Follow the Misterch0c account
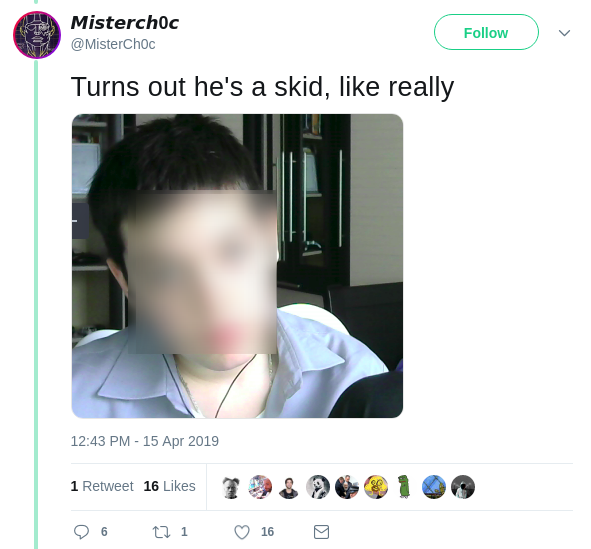This screenshot has height=549, width=591. [x=486, y=32]
